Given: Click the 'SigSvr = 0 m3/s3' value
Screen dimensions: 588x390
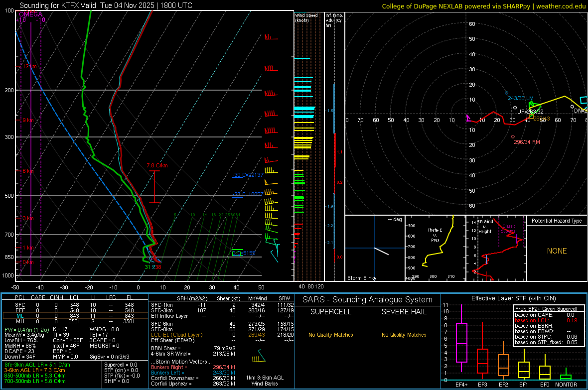Looking at the screenshot, I should [x=110, y=357].
